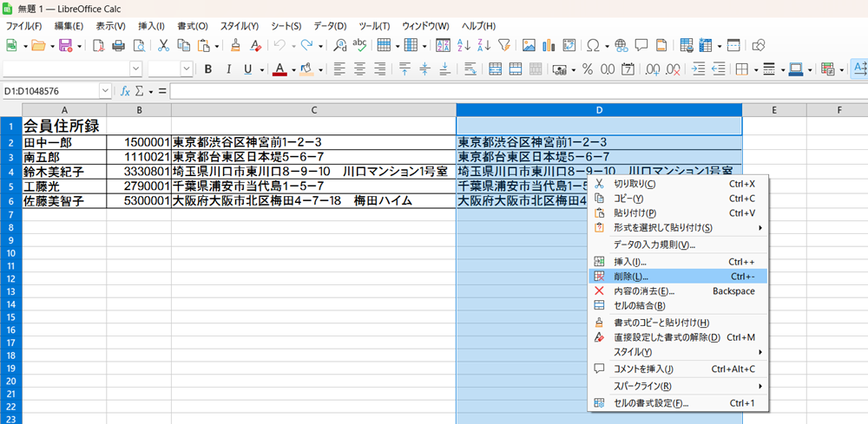Expand the Sum Σ function dropdown

(151, 91)
